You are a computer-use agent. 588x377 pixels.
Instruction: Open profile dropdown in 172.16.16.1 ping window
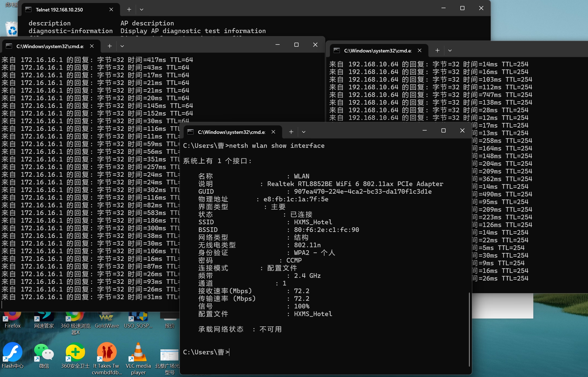pyautogui.click(x=122, y=46)
